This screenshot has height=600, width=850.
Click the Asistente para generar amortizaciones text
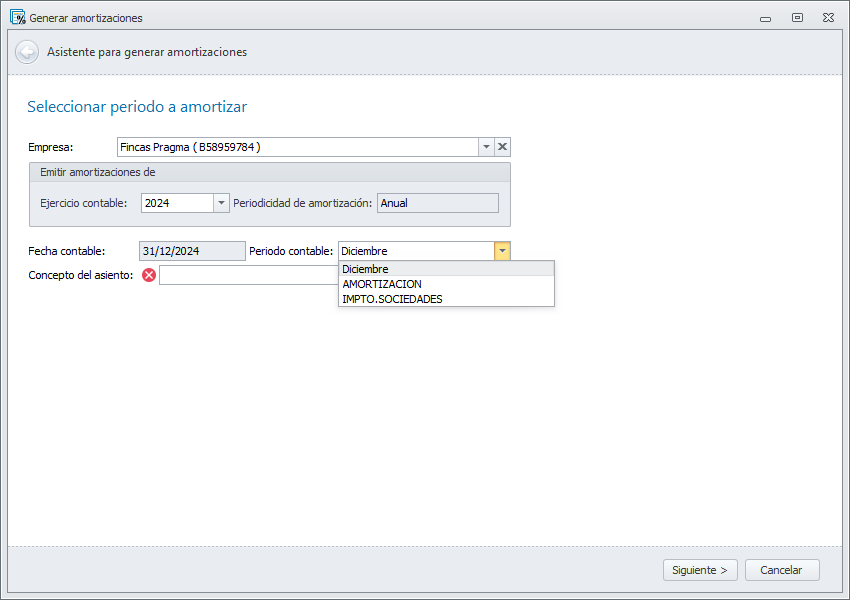pos(147,52)
